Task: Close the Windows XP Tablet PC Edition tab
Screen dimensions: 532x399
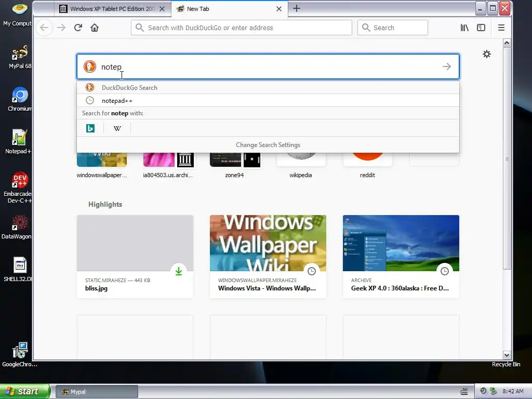Action: tap(162, 9)
